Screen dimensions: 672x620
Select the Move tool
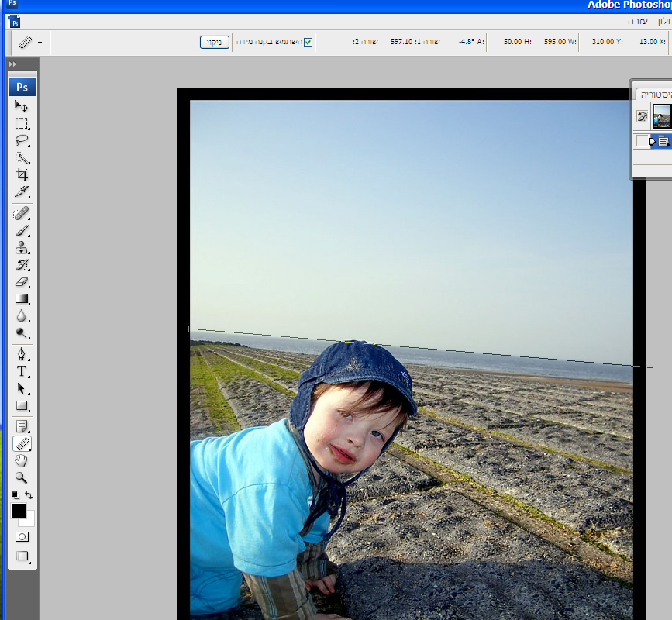coord(22,106)
